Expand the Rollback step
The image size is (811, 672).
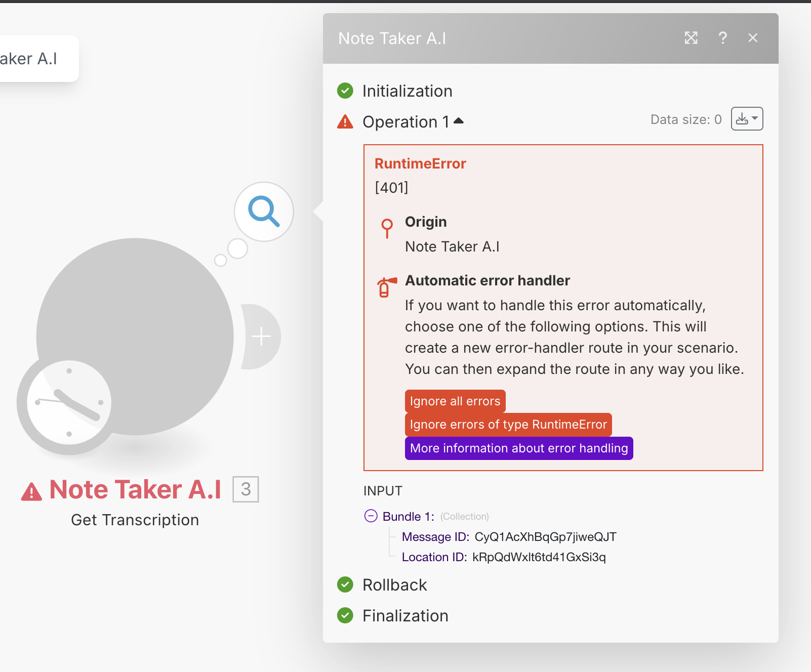[394, 585]
